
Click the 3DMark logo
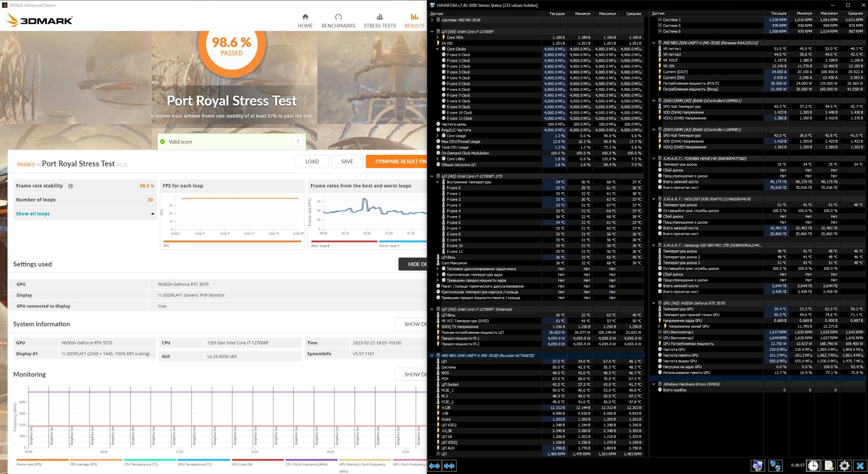pyautogui.click(x=39, y=20)
